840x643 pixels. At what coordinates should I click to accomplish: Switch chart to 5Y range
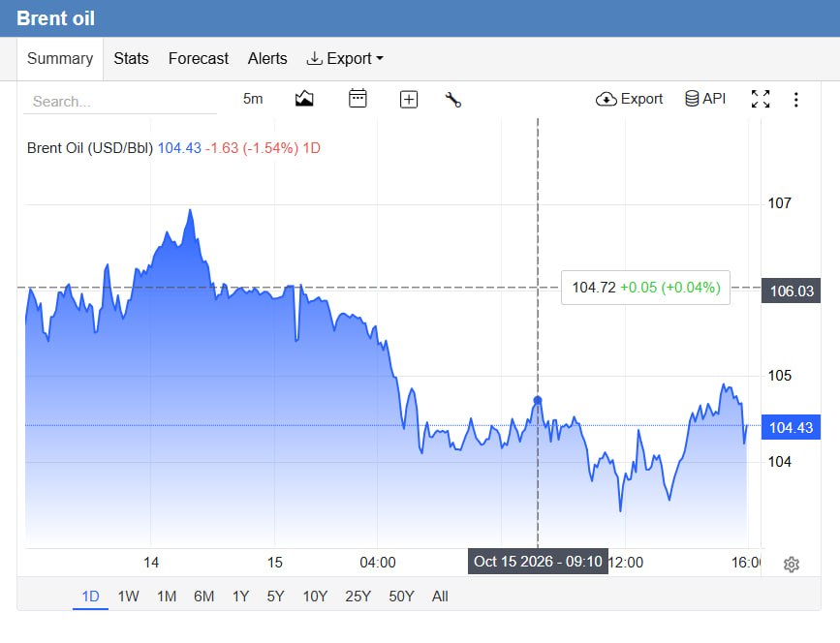[x=275, y=597]
